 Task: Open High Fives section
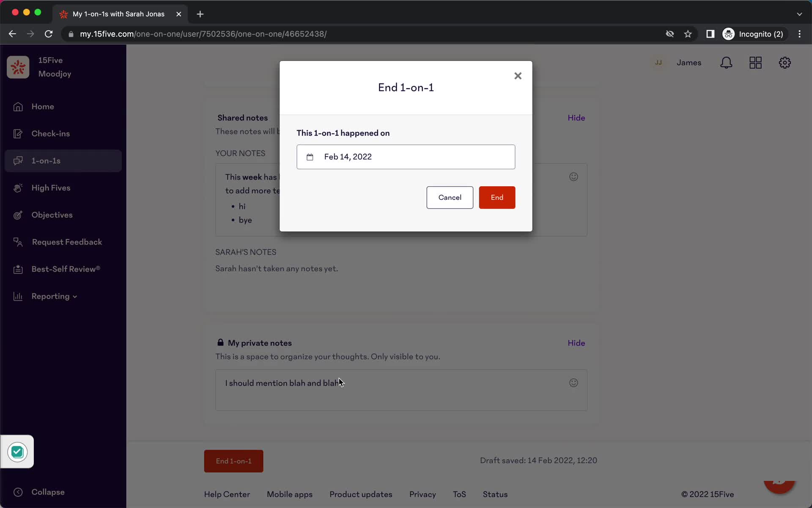click(51, 188)
